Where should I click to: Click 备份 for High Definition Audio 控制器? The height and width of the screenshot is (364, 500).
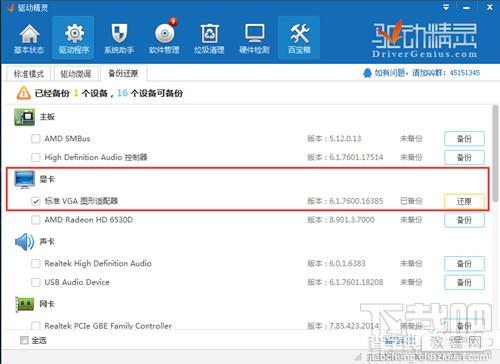click(464, 157)
